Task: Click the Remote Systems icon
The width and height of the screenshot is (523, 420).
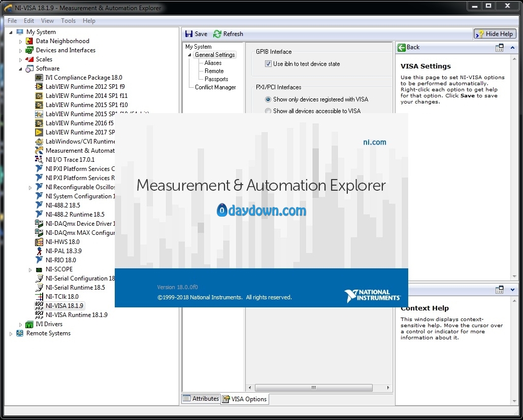Action: click(20, 333)
